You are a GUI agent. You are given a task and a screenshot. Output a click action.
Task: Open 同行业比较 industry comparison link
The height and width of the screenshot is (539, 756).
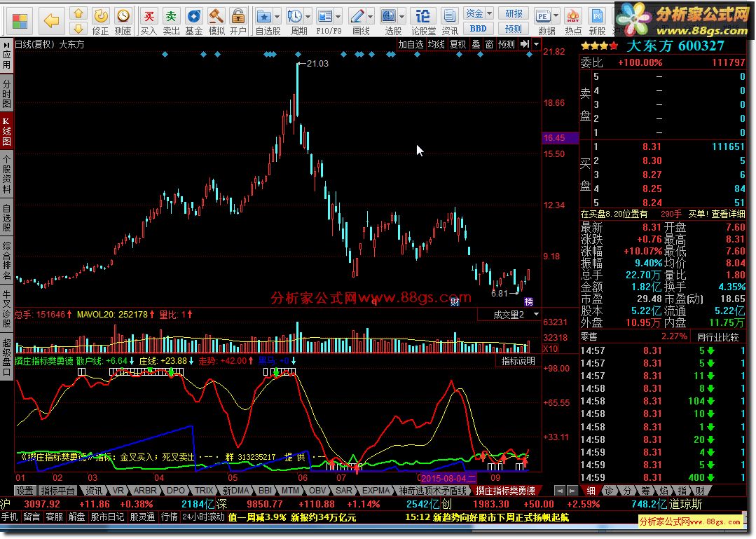pos(718,337)
